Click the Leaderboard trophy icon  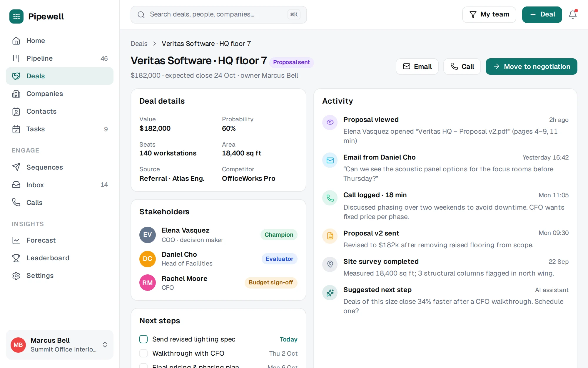pos(16,258)
